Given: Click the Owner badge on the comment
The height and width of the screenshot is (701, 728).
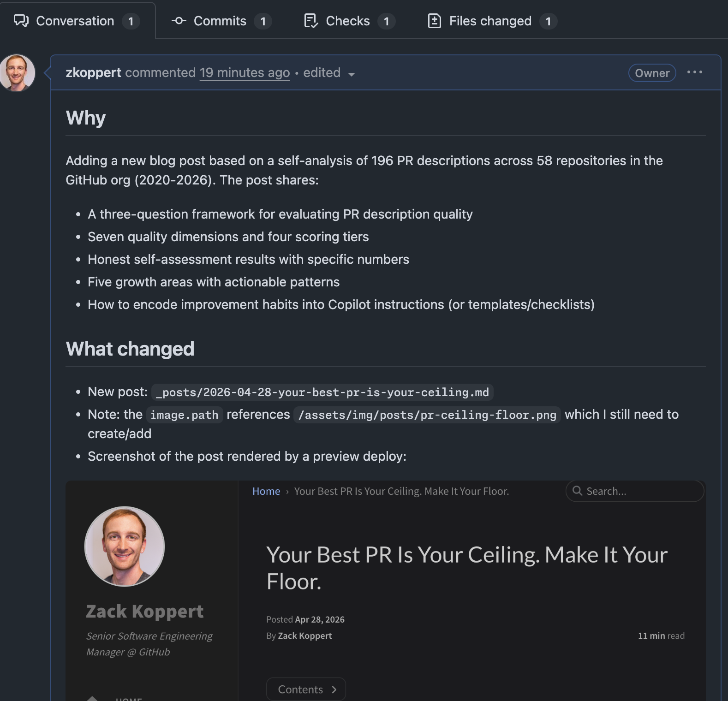Looking at the screenshot, I should [x=652, y=73].
